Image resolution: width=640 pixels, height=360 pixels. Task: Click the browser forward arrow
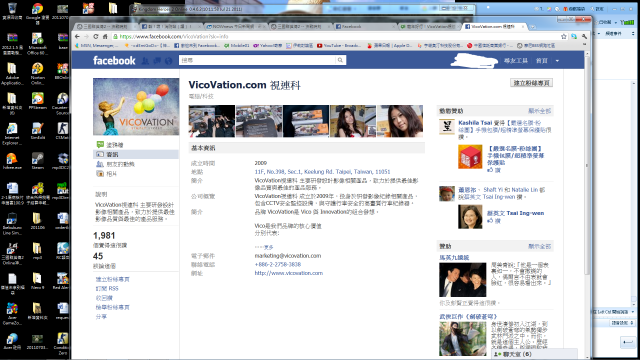[x=86, y=37]
